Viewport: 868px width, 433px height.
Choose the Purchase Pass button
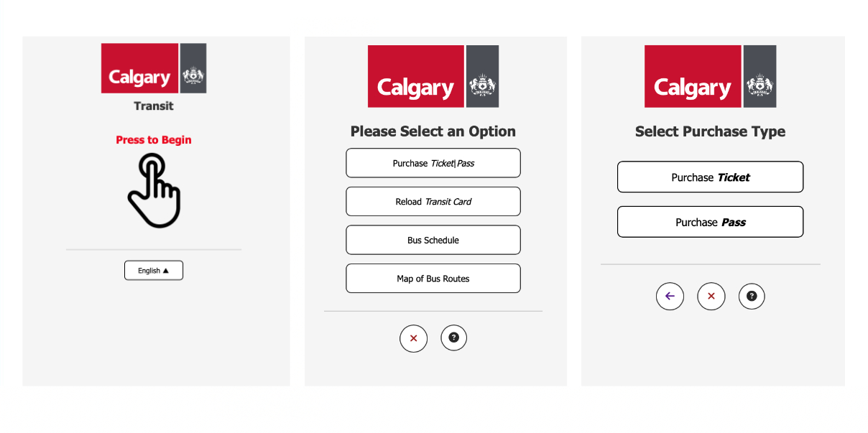[710, 223]
